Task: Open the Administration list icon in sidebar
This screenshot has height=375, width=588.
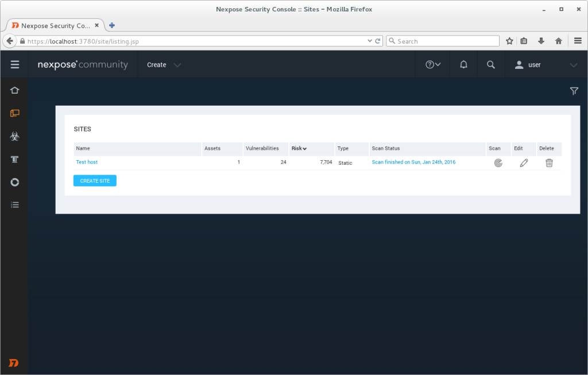Action: click(14, 204)
